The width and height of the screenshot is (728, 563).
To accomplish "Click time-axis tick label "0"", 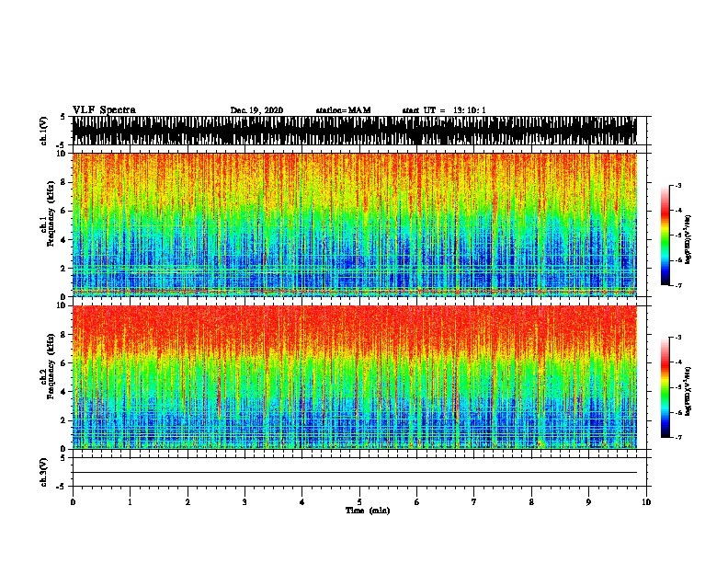I will tap(73, 502).
